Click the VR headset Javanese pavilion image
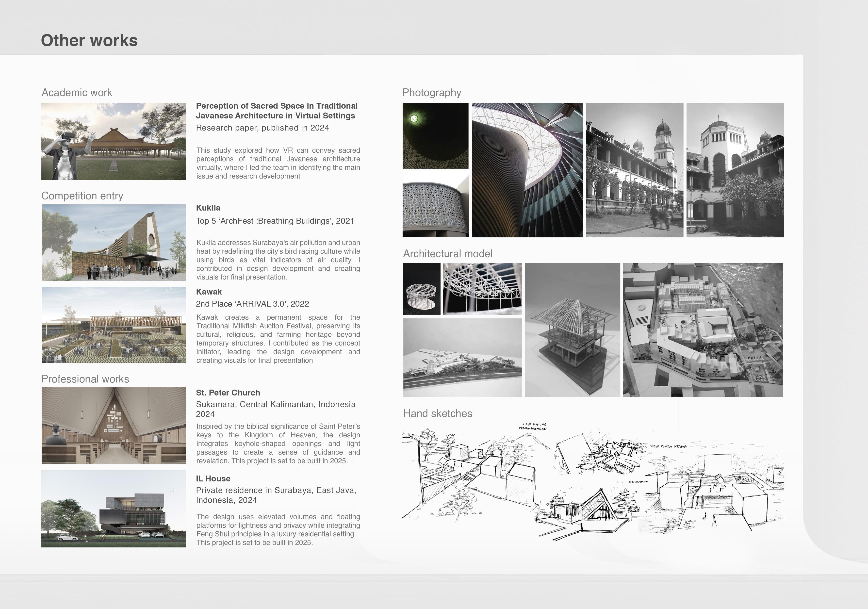868x609 pixels. tap(114, 141)
